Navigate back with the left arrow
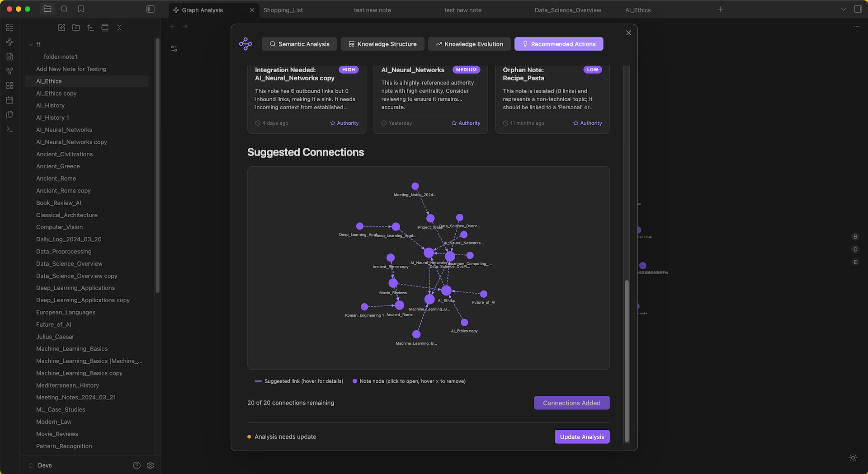The image size is (868, 474). coord(173,27)
